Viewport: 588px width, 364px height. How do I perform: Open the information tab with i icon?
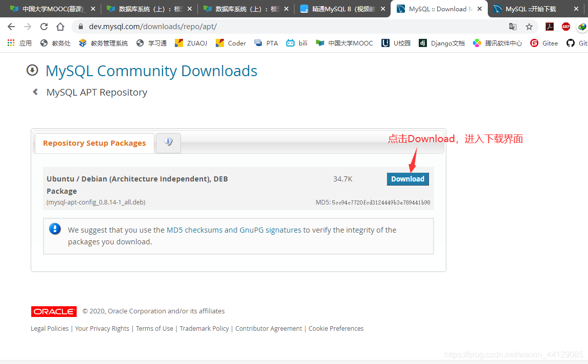coord(168,143)
